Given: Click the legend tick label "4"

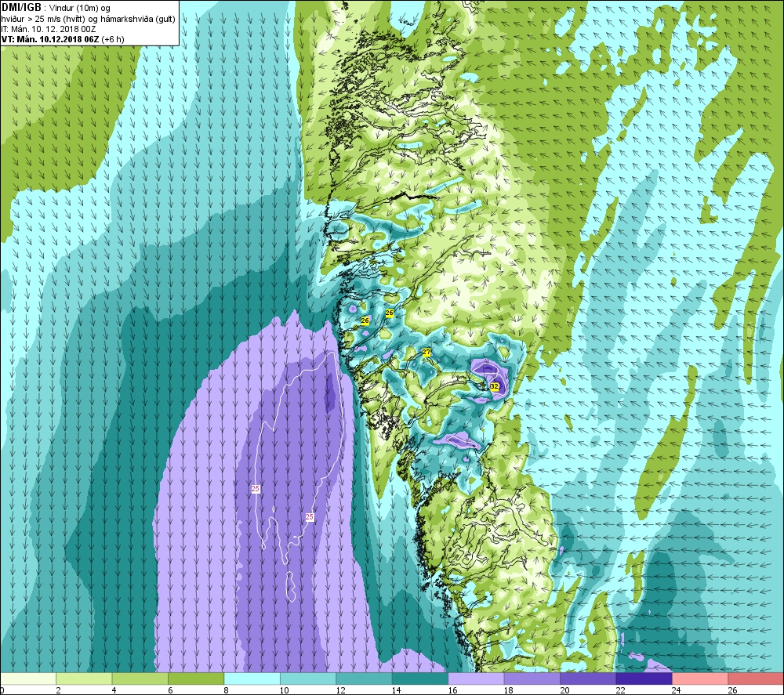Looking at the screenshot, I should tap(114, 690).
